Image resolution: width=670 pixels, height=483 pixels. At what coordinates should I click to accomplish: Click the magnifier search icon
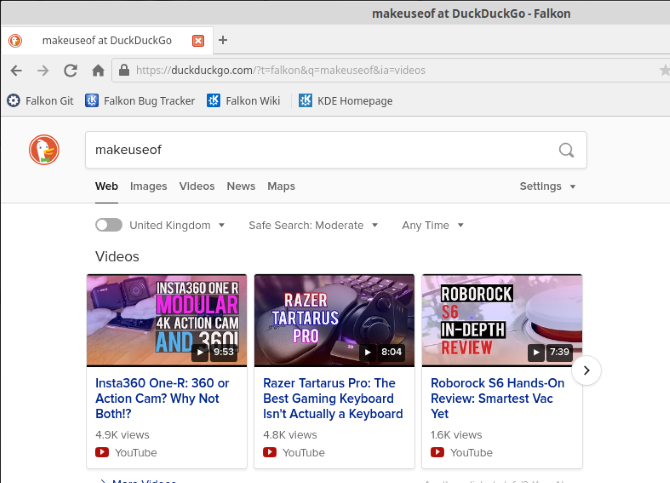click(x=567, y=150)
